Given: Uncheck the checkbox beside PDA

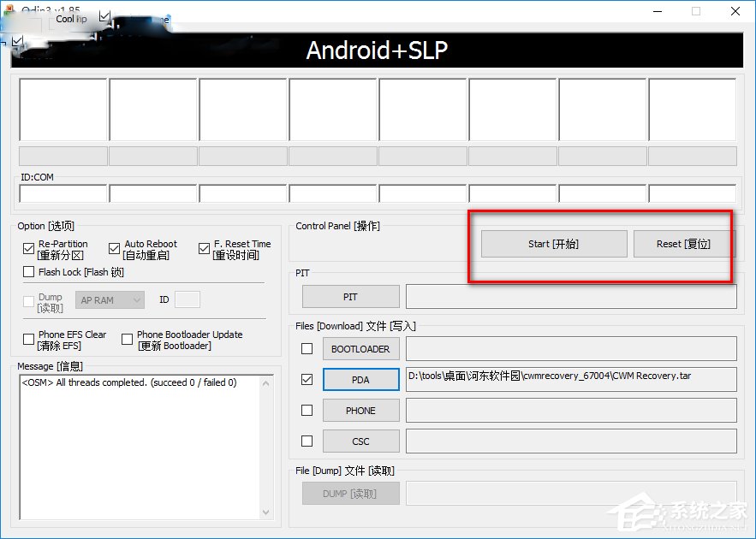Looking at the screenshot, I should [306, 379].
